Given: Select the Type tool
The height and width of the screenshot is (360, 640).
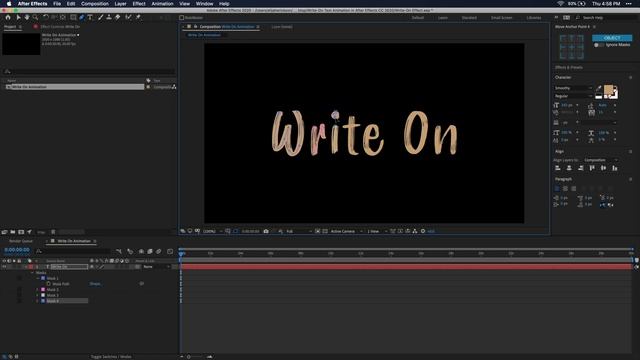Looking at the screenshot, I should 90,18.
